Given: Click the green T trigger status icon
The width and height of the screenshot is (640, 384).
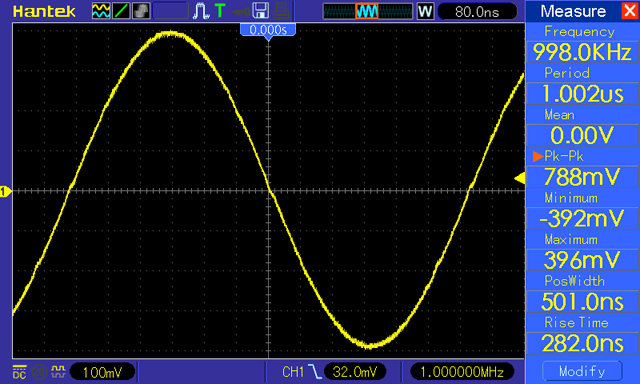Looking at the screenshot, I should [220, 11].
